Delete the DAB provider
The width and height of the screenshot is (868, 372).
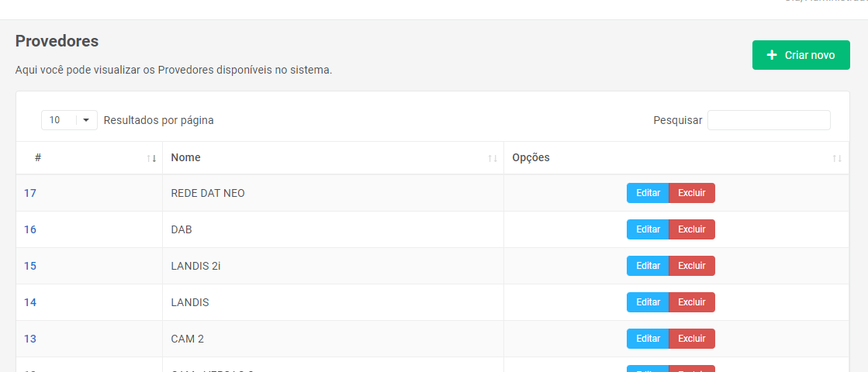click(691, 229)
